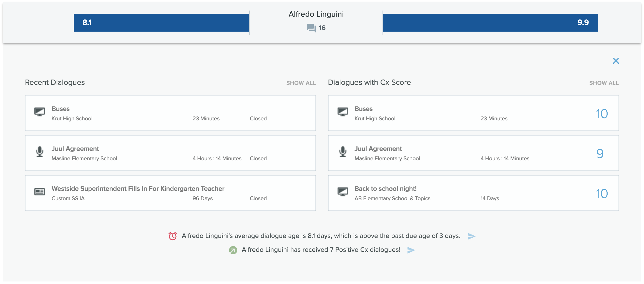Image resolution: width=644 pixels, height=284 pixels.
Task: Open Juul Agreement in Recent Dialogues
Action: click(x=75, y=149)
